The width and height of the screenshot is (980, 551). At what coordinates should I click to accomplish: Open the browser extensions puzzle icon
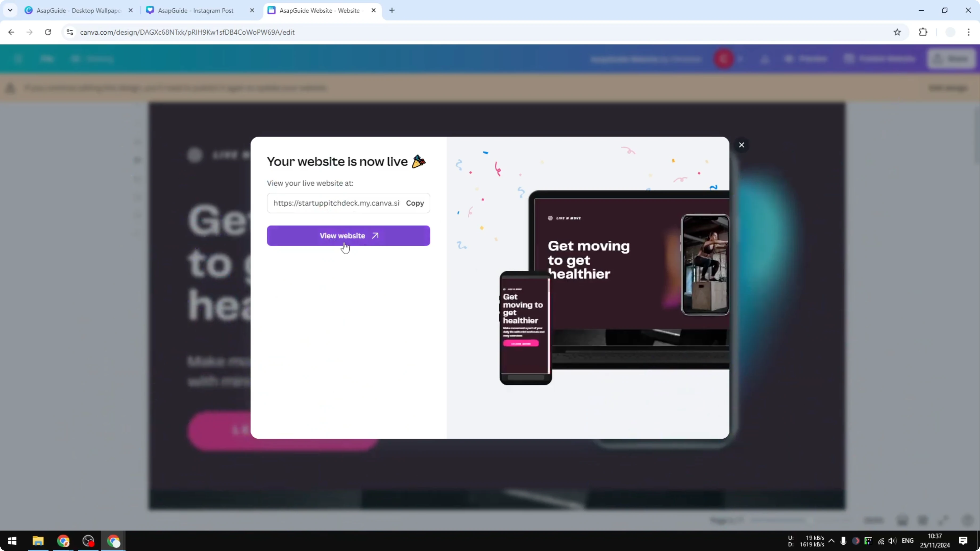[923, 32]
